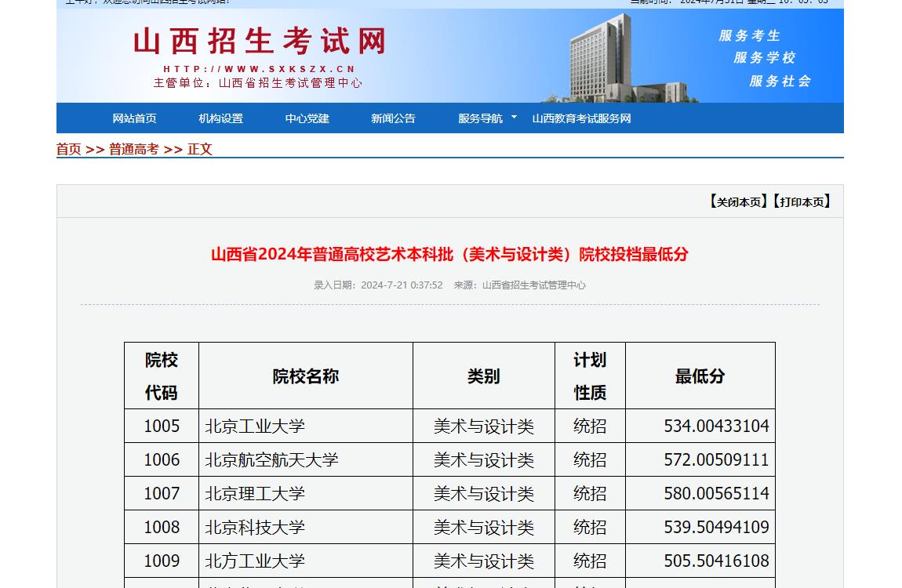The height and width of the screenshot is (588, 902).
Task: Click the 首页 breadcrumb link
Action: 68,149
